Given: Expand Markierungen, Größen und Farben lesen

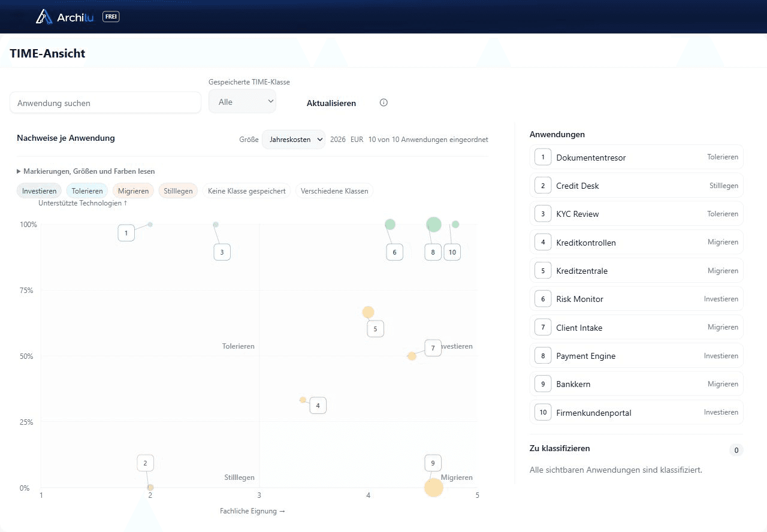Looking at the screenshot, I should 86,171.
